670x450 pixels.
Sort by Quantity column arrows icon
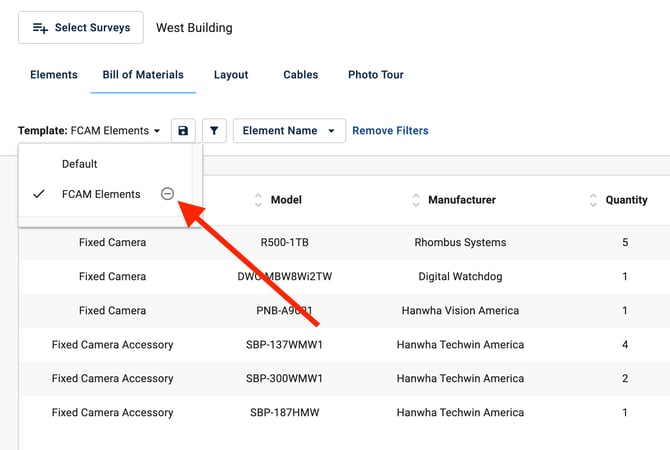pos(593,201)
